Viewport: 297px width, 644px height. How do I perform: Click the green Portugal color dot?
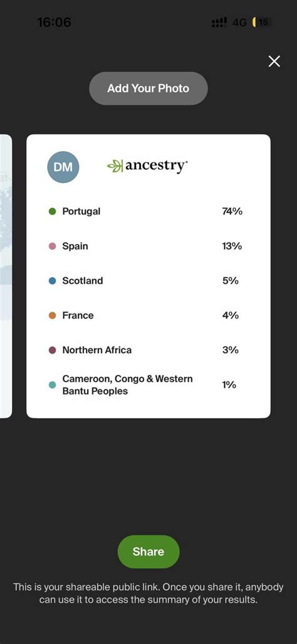pos(52,211)
